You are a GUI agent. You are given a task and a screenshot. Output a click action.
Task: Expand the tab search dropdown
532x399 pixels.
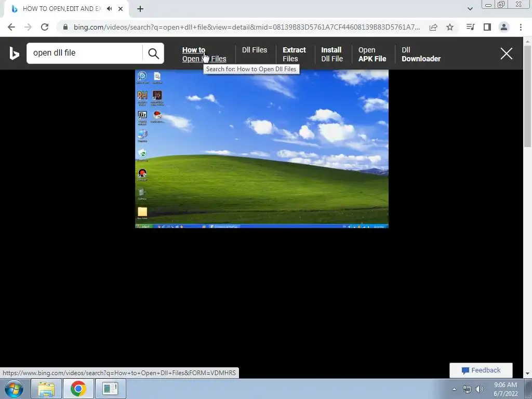click(470, 9)
